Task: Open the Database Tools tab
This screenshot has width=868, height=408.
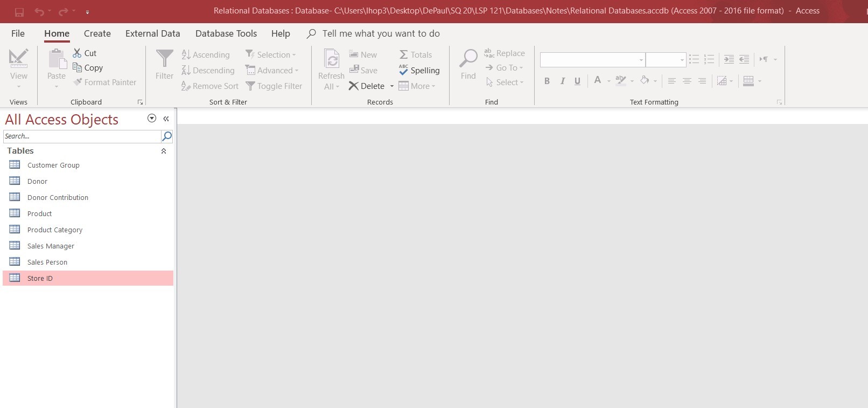Action: pyautogui.click(x=226, y=33)
